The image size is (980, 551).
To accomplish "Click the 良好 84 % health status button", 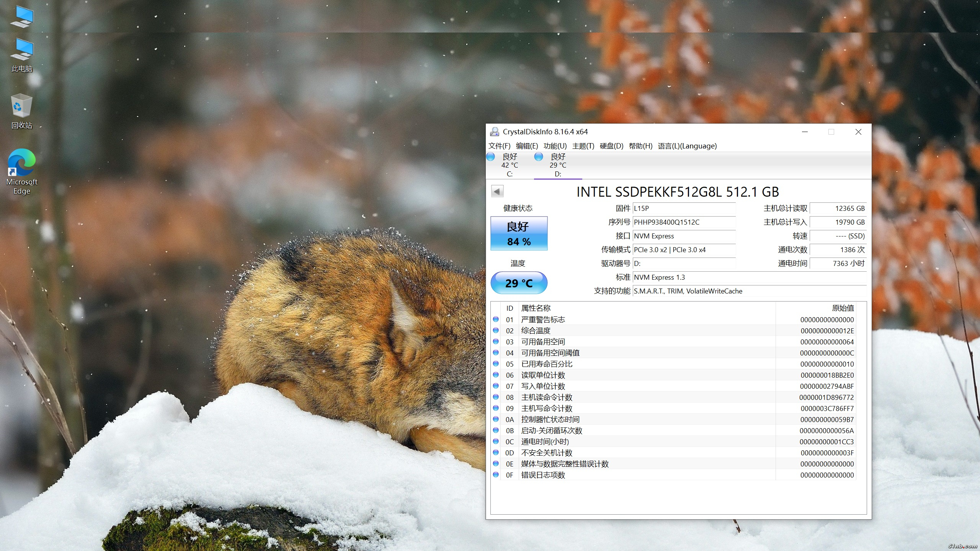I will 519,233.
